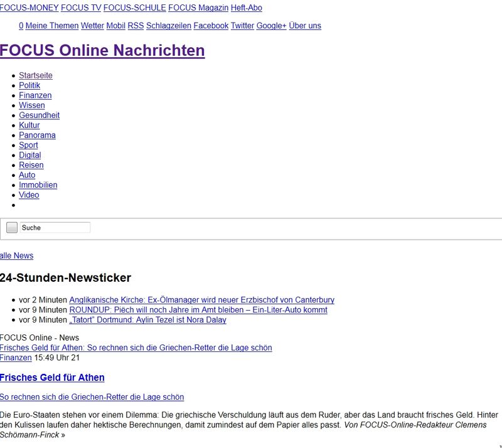The height and width of the screenshot is (448, 502).
Task: Open the FOCUS TV link
Action: 81,8
